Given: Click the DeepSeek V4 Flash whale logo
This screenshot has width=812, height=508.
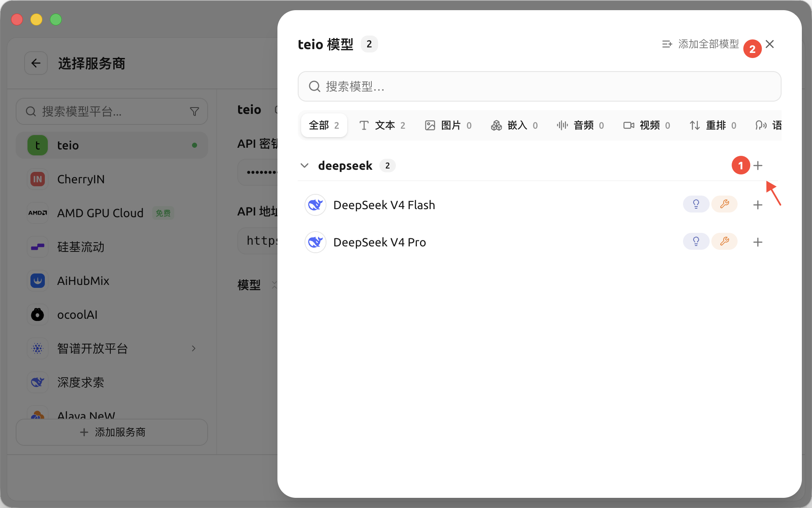Looking at the screenshot, I should click(x=315, y=205).
